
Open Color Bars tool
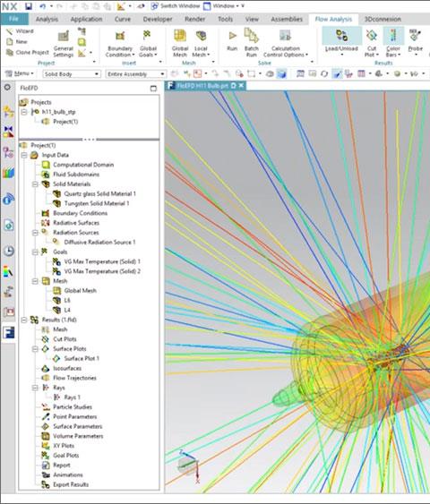pyautogui.click(x=393, y=42)
